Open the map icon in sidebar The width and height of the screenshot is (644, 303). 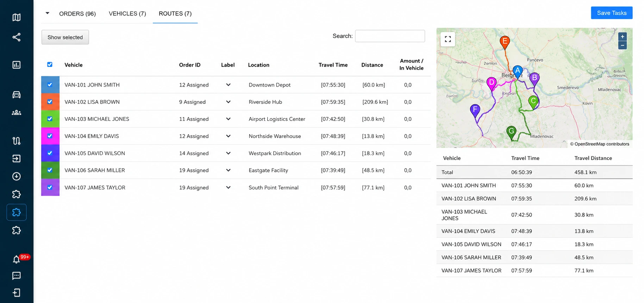pos(17,17)
